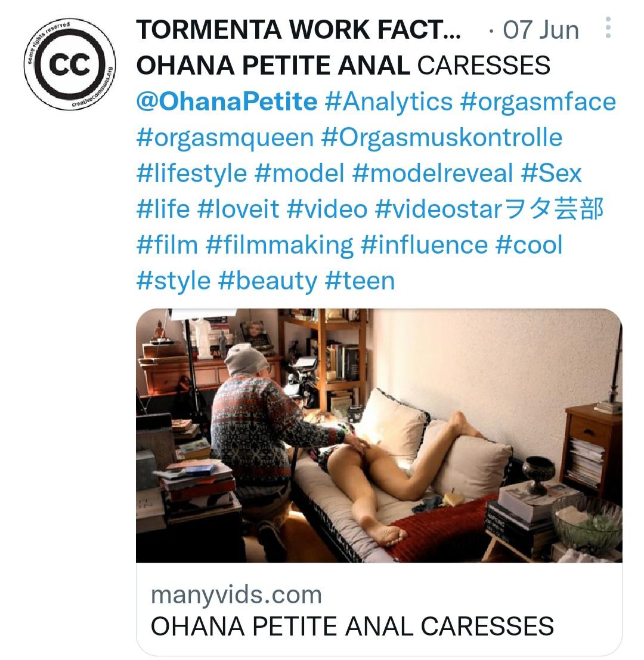Open the #model hashtag

click(x=299, y=174)
